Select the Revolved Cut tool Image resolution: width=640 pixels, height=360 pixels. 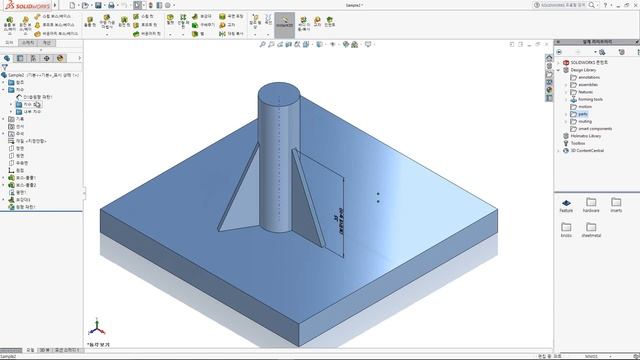coord(124,22)
